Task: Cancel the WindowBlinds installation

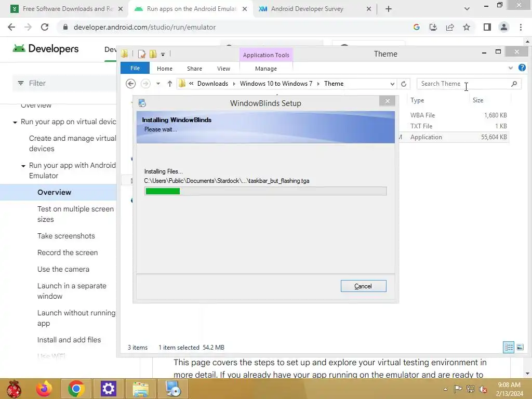Action: pyautogui.click(x=363, y=286)
